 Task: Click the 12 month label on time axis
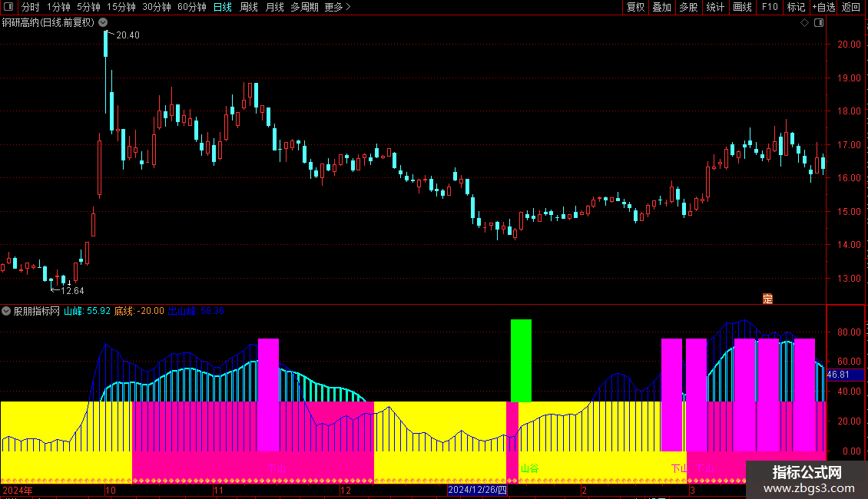coord(346,490)
